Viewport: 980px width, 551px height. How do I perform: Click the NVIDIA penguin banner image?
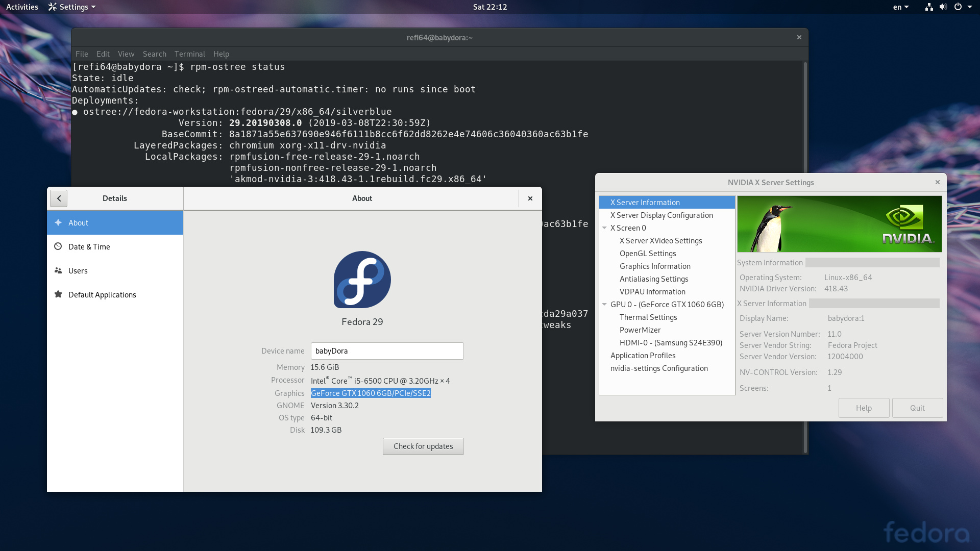(x=840, y=224)
